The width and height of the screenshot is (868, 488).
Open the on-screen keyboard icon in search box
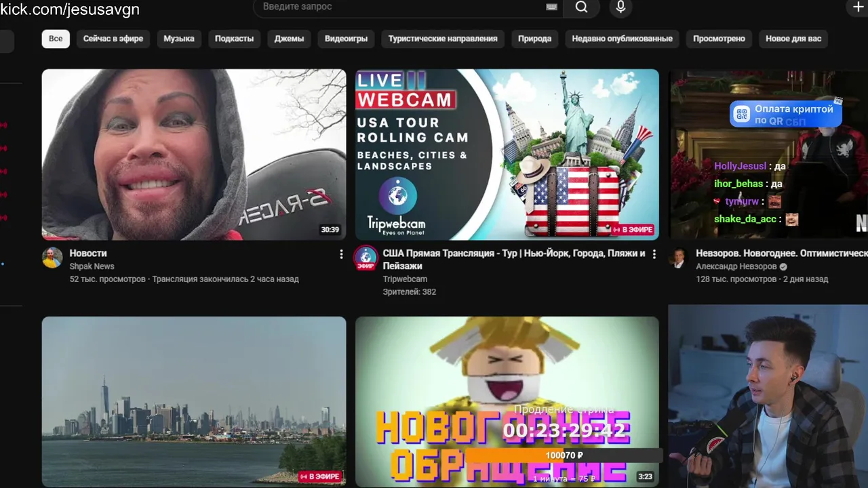point(551,7)
